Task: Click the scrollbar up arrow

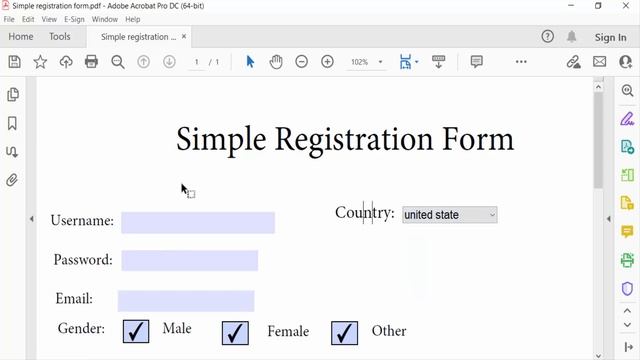Action: 598,87
